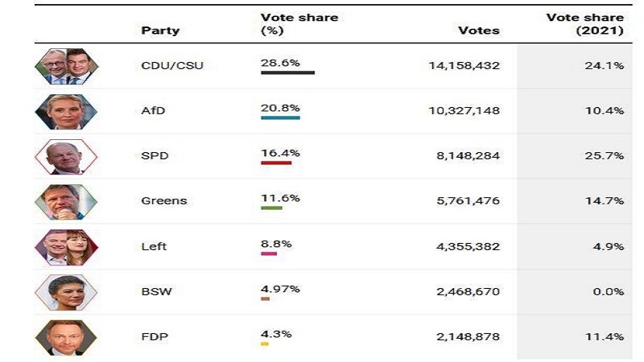Image resolution: width=644 pixels, height=362 pixels.
Task: Select the AfD votes figure 10,327,148
Action: [x=464, y=111]
